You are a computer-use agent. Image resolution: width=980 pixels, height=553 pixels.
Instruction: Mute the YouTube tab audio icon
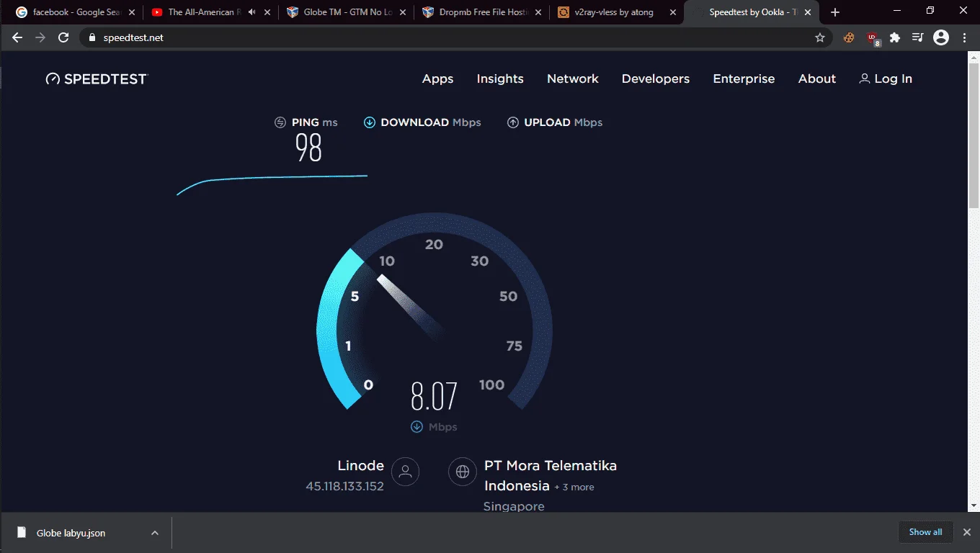point(251,12)
